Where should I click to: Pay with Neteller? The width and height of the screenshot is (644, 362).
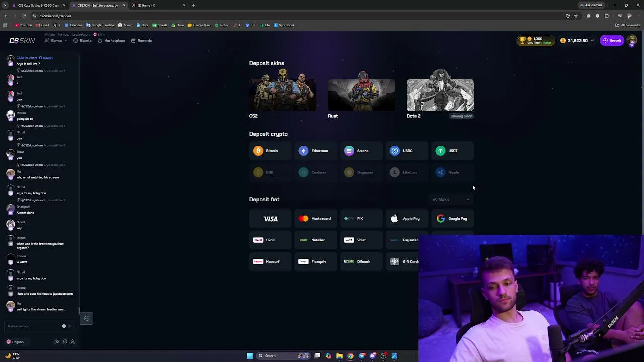pos(315,240)
